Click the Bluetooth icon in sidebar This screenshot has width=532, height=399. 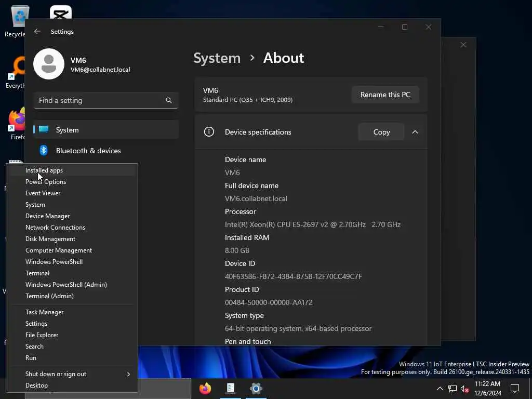click(44, 150)
